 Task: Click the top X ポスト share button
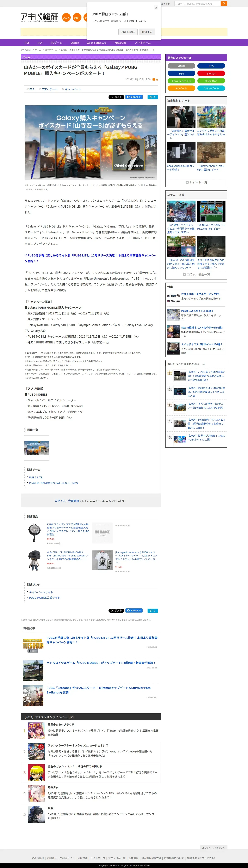116,97
